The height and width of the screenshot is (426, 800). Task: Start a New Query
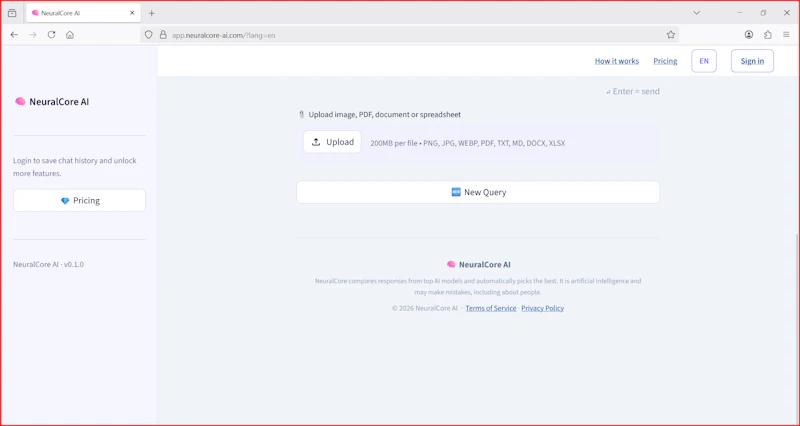coord(478,192)
